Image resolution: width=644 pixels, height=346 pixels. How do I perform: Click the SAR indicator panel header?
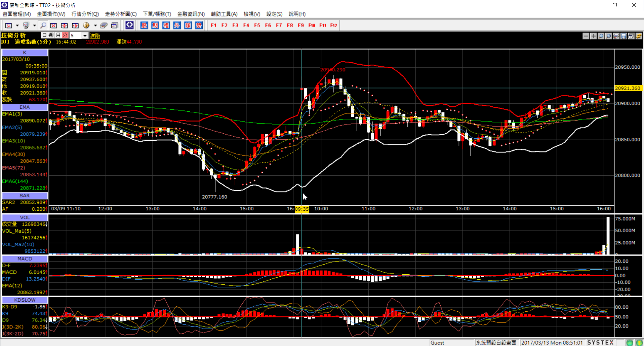click(25, 196)
